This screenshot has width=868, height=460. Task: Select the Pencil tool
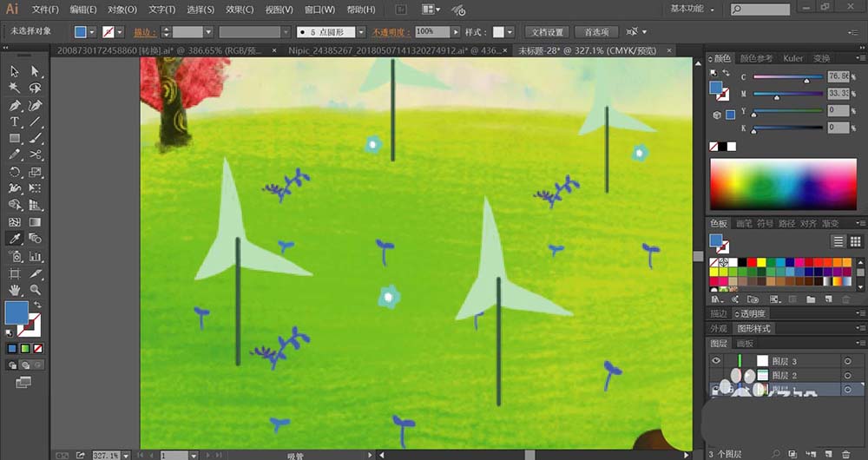[15, 155]
